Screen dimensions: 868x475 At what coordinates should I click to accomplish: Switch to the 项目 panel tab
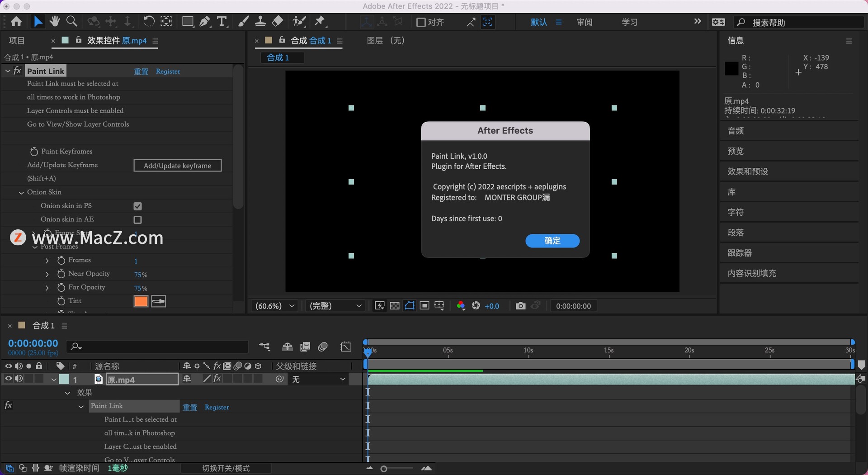(17, 41)
